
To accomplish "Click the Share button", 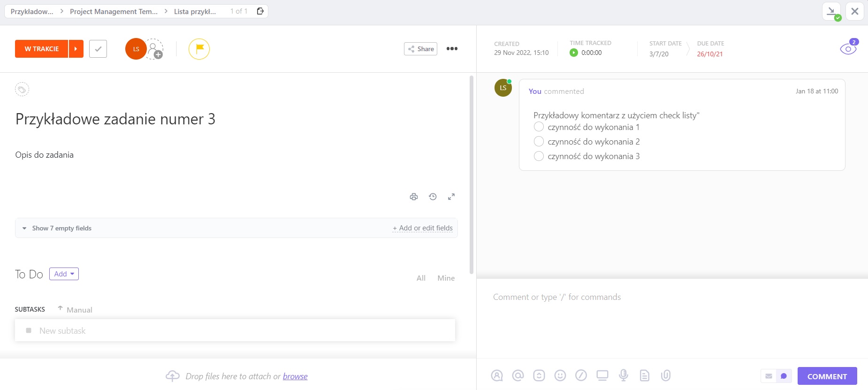I will (x=420, y=49).
